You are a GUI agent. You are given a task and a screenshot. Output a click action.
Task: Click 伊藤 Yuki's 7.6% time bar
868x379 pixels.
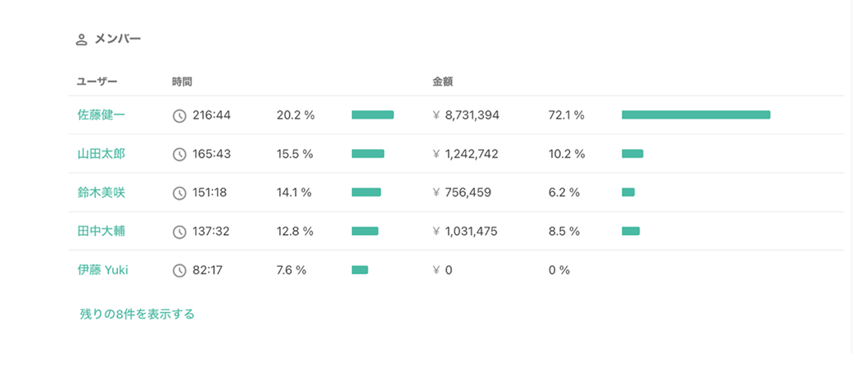[359, 270]
